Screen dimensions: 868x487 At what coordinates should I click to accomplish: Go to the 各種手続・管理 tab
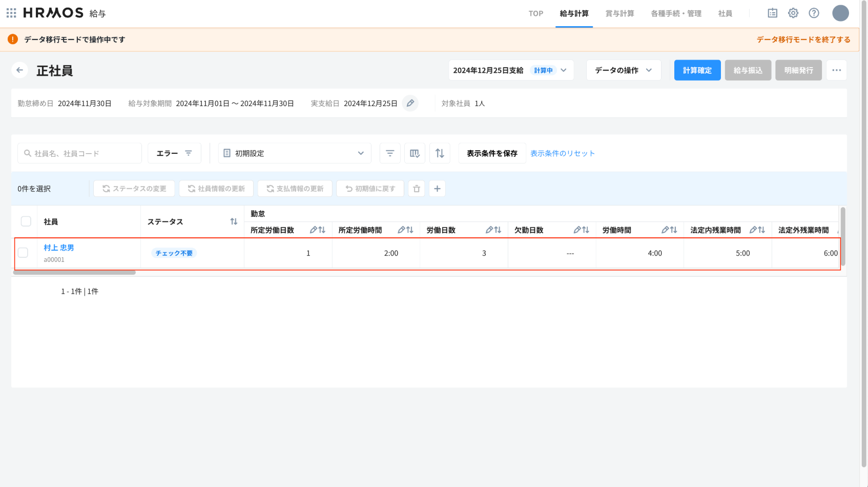(x=676, y=13)
